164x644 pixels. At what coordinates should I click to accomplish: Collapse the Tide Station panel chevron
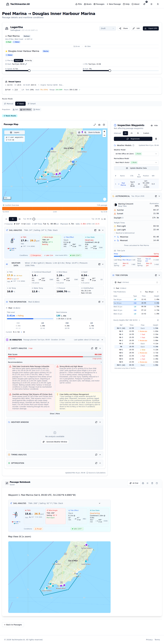pos(159,275)
